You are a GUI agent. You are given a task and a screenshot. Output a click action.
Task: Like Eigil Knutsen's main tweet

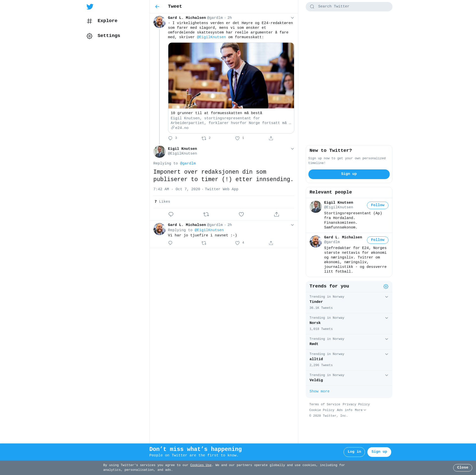coord(241,214)
